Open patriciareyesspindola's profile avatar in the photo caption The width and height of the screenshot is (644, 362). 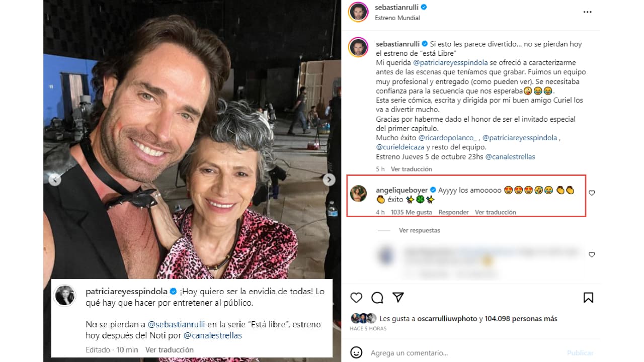pyautogui.click(x=65, y=295)
